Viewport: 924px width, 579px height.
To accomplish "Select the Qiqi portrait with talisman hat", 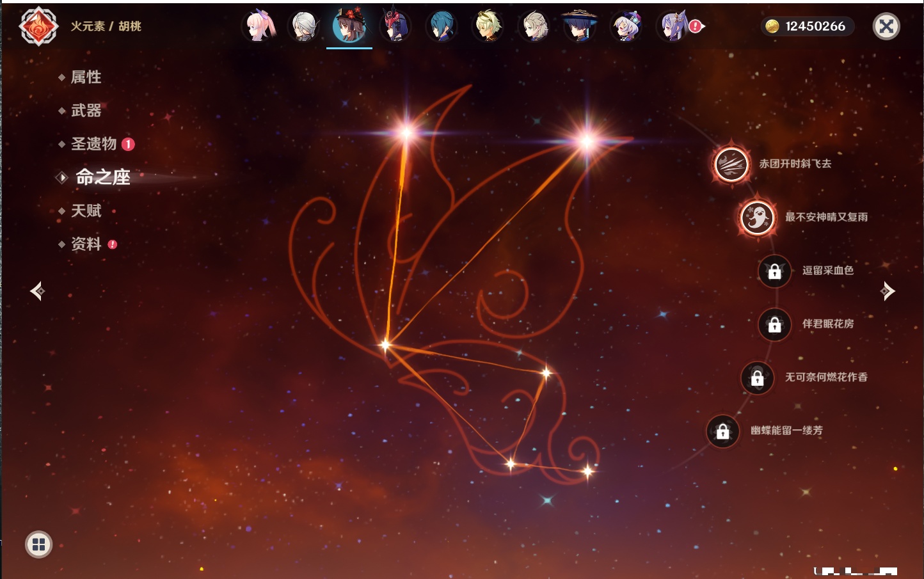I will (x=626, y=26).
